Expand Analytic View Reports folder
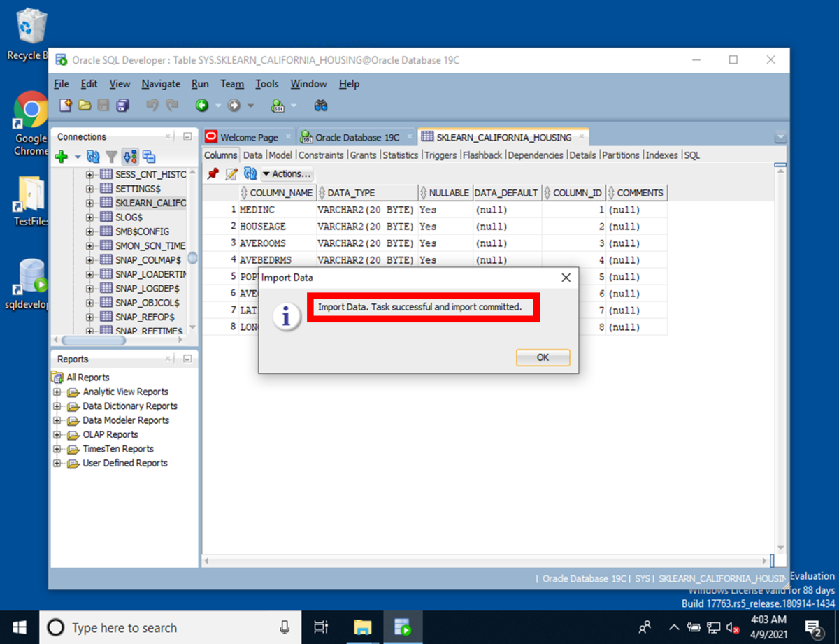This screenshot has width=839, height=644. click(58, 392)
